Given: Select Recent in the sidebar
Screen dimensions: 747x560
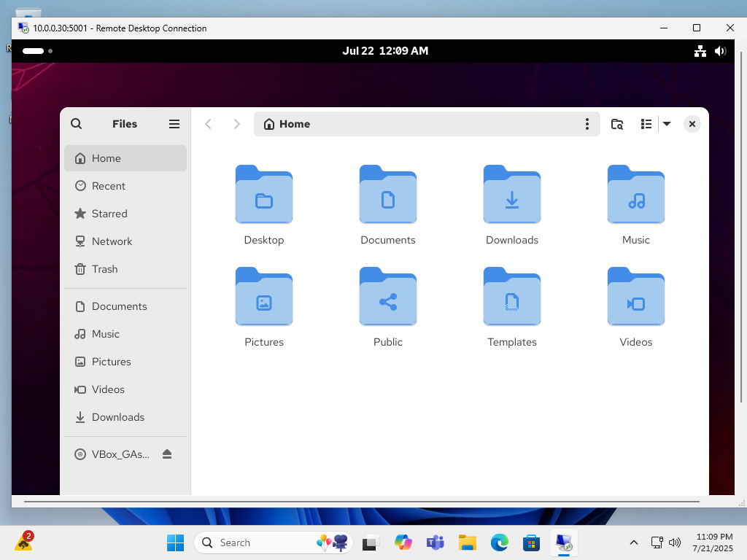Looking at the screenshot, I should [x=109, y=186].
